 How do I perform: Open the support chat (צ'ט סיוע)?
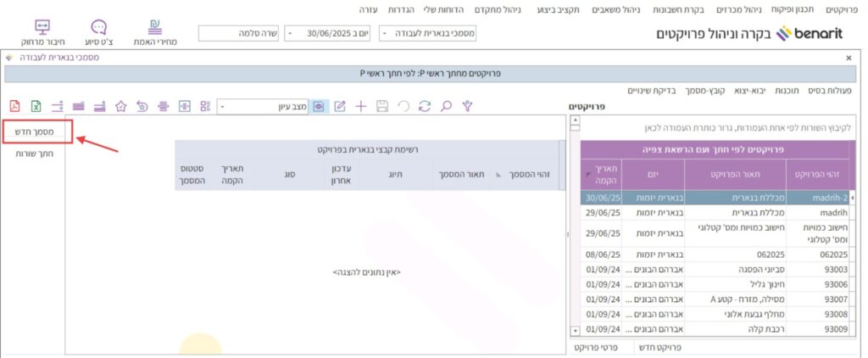[x=99, y=32]
